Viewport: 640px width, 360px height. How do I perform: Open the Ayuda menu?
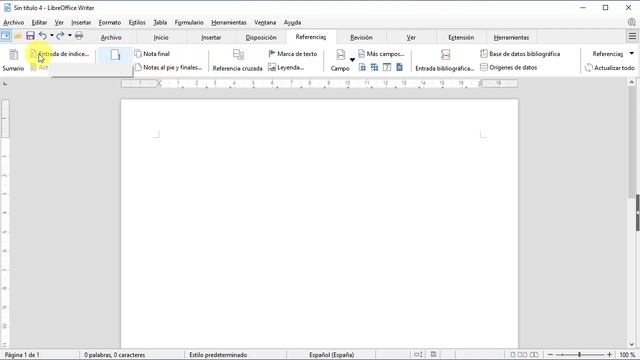(x=292, y=22)
